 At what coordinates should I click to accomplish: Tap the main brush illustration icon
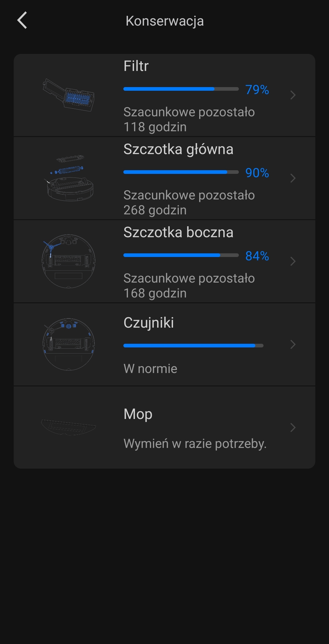(x=69, y=178)
